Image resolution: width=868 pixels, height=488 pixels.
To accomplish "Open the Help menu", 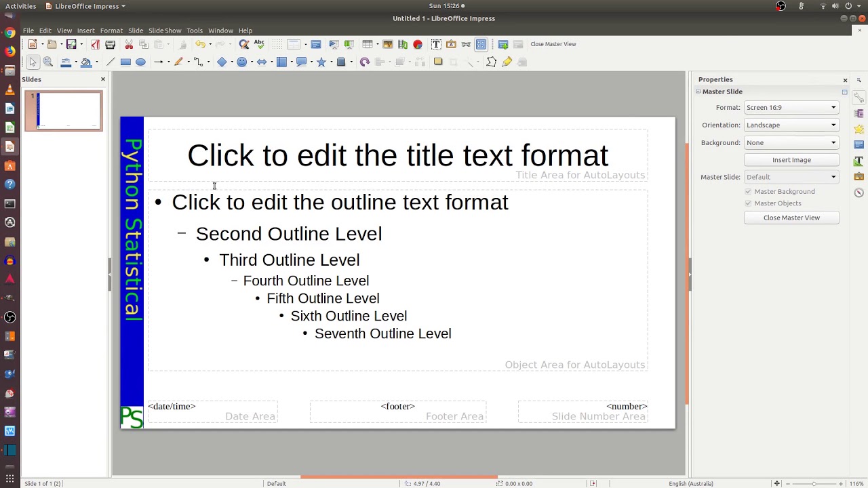I will [x=245, y=30].
